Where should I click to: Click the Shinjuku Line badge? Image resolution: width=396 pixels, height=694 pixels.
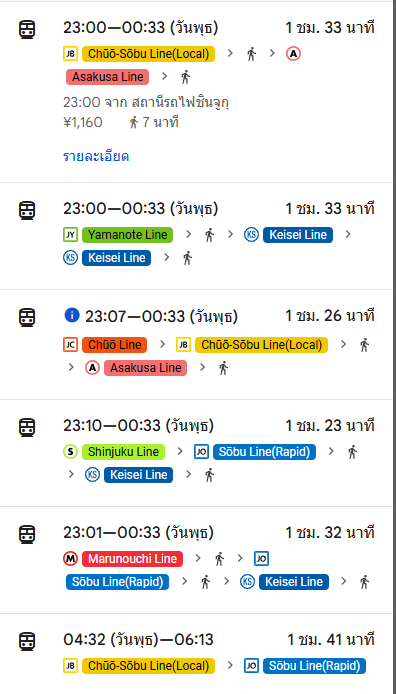(123, 452)
